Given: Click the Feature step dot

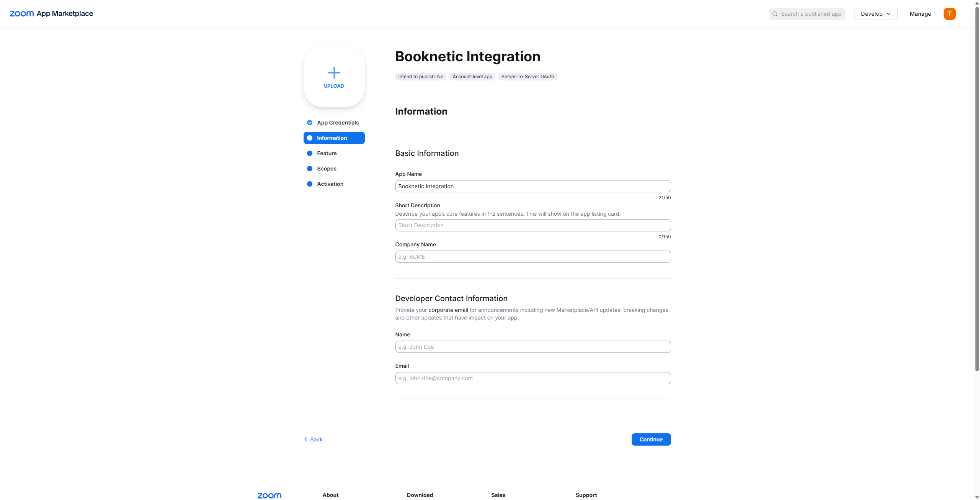Looking at the screenshot, I should (310, 153).
